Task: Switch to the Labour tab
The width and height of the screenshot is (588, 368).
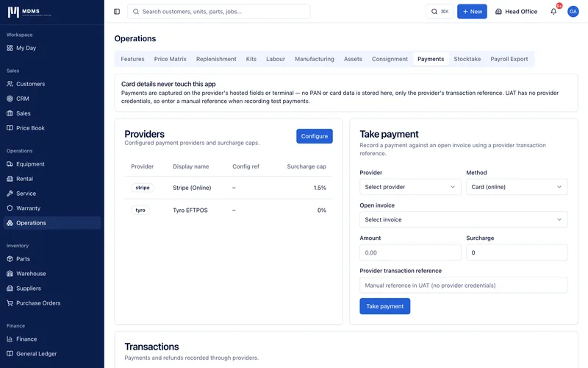Action: (276, 59)
